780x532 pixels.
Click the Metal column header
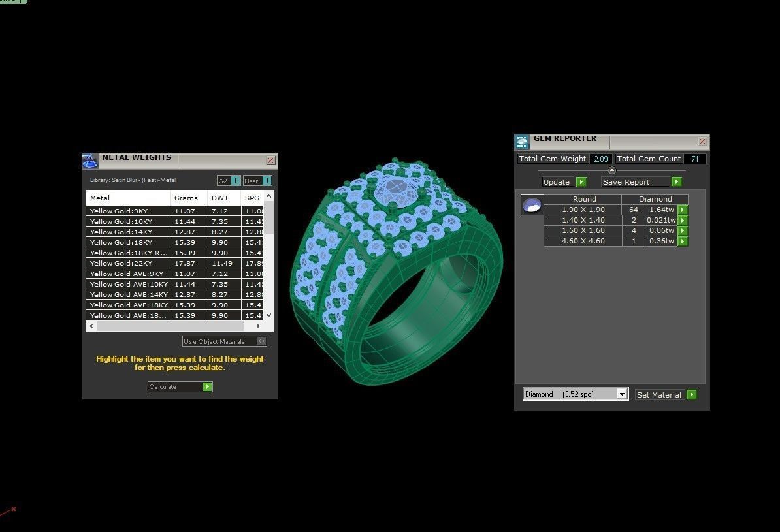(x=128, y=198)
